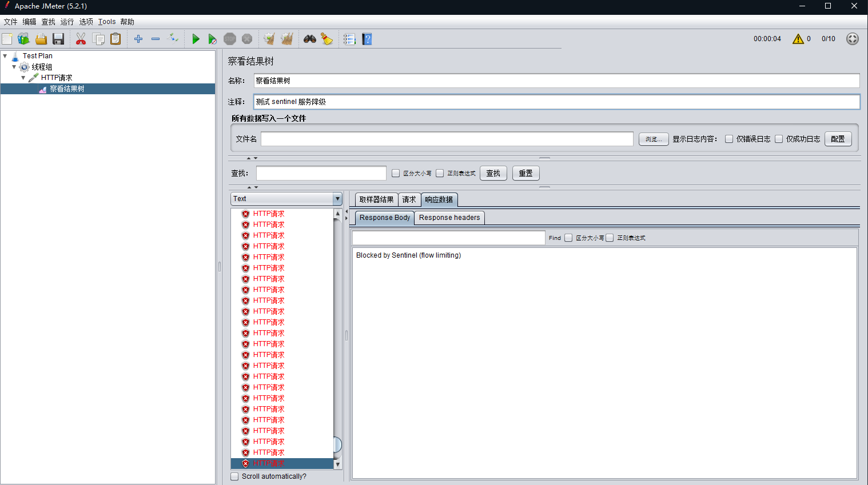Image resolution: width=868 pixels, height=485 pixels.
Task: Click the Clear All broom icon
Action: tap(287, 39)
